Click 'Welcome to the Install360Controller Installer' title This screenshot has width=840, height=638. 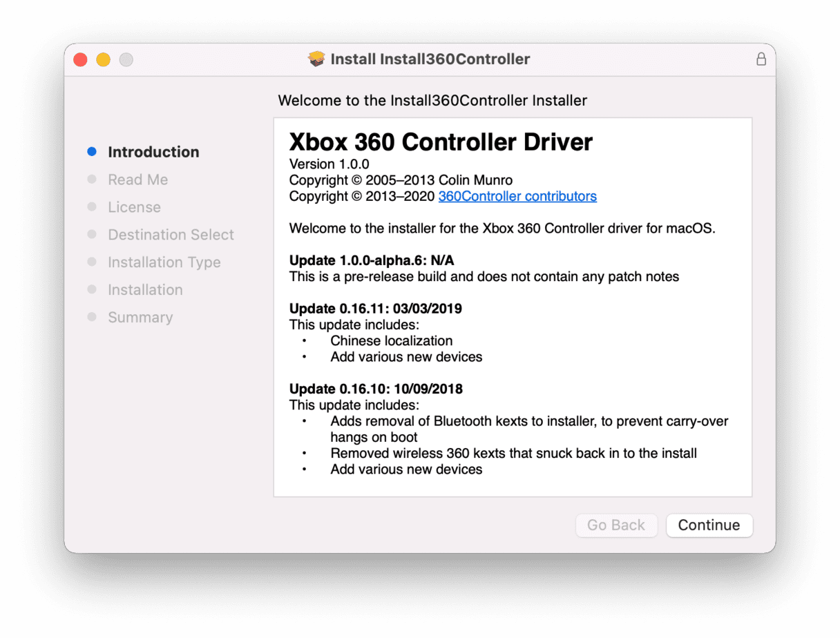(x=432, y=101)
